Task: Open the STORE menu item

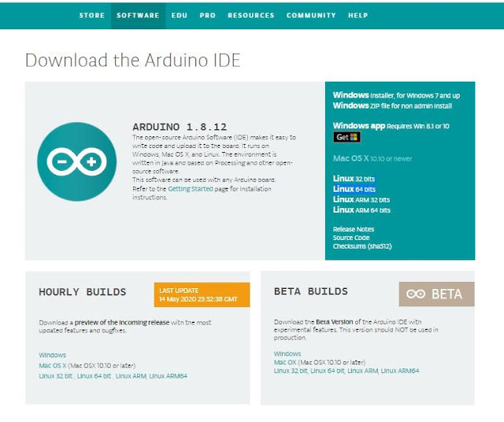Action: 91,15
